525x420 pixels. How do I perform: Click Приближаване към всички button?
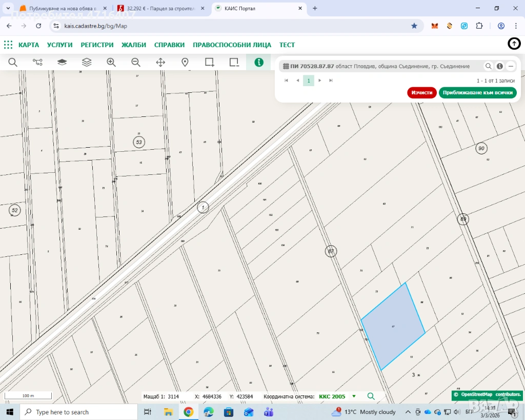(477, 93)
